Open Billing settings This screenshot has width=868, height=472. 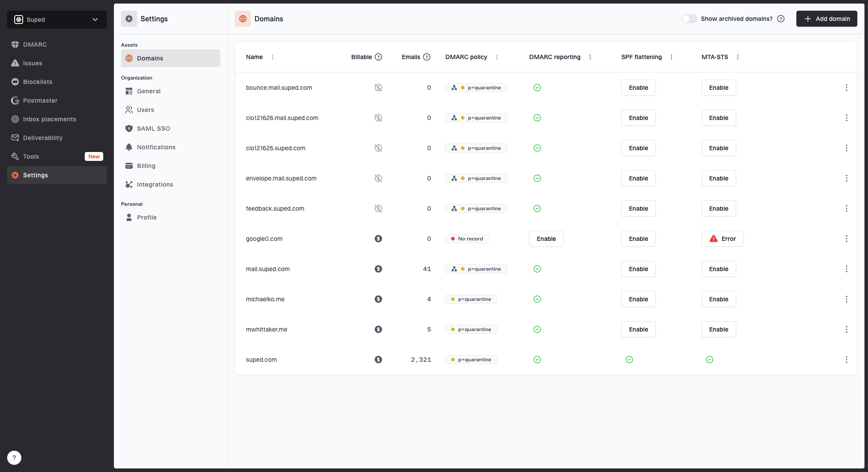(x=170, y=166)
